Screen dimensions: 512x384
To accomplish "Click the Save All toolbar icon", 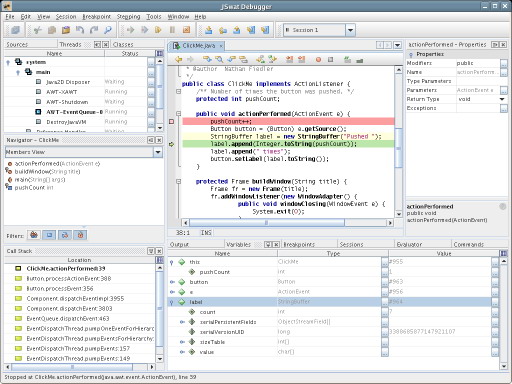I will 15,30.
